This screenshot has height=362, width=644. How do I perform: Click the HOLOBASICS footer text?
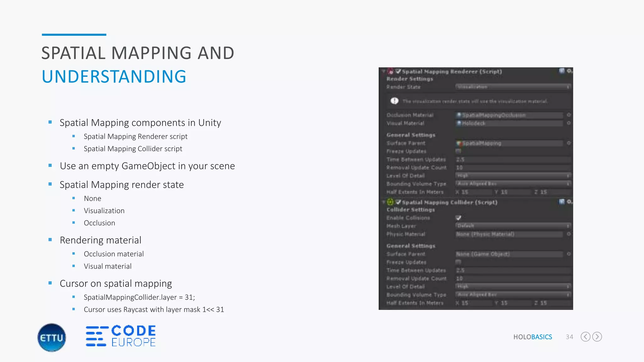[x=533, y=337]
